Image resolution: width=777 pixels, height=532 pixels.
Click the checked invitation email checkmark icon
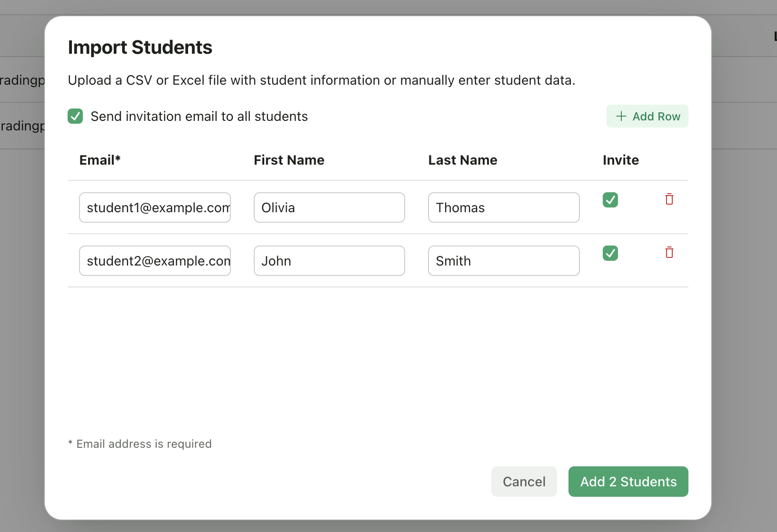click(x=75, y=116)
